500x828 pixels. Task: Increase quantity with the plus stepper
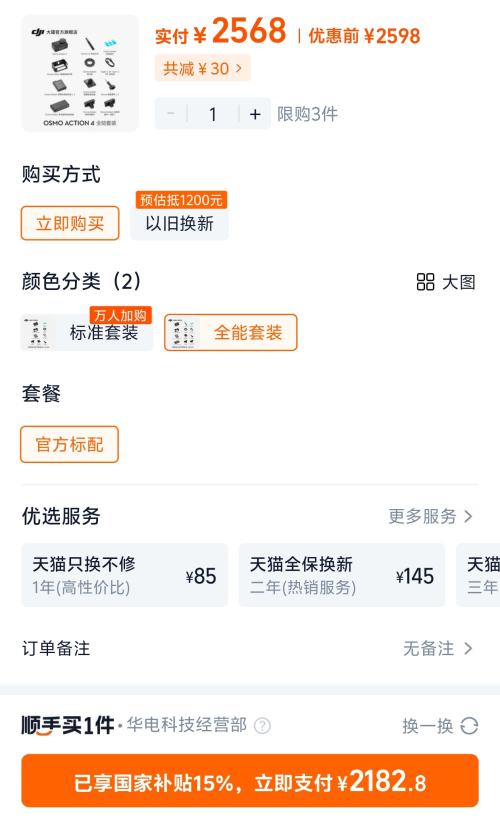[x=255, y=114]
